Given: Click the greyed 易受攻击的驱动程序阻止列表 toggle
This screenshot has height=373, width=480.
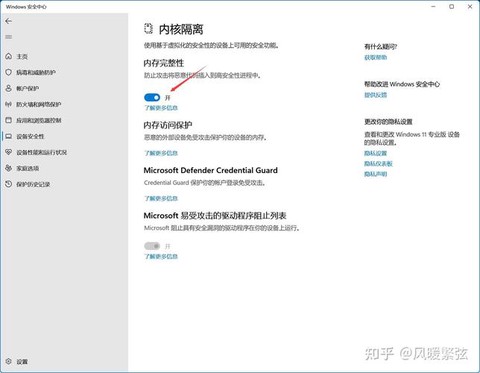Looking at the screenshot, I should coord(152,246).
